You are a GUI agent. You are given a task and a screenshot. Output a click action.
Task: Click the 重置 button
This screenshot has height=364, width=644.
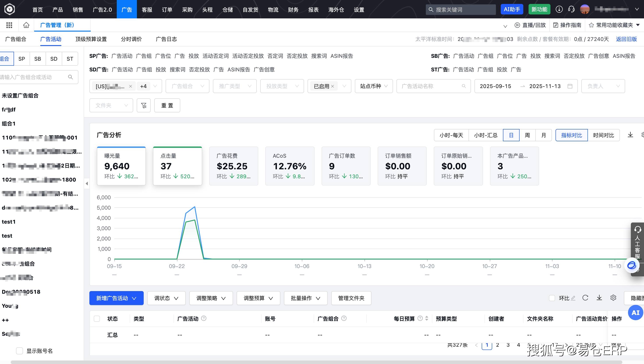click(167, 106)
